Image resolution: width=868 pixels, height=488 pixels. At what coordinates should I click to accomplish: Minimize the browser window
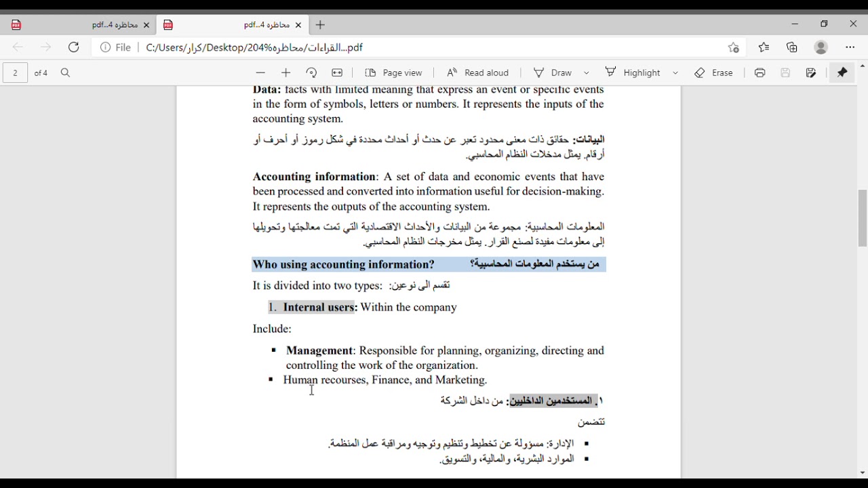pos(795,24)
